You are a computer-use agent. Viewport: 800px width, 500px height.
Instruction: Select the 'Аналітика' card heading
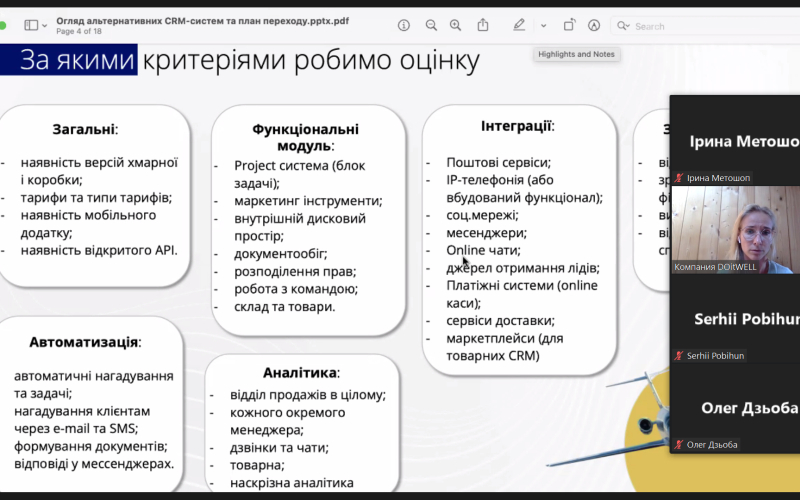tap(301, 372)
